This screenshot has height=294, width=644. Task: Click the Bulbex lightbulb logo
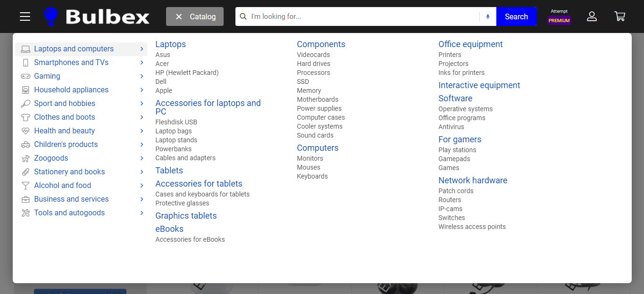pos(50,16)
